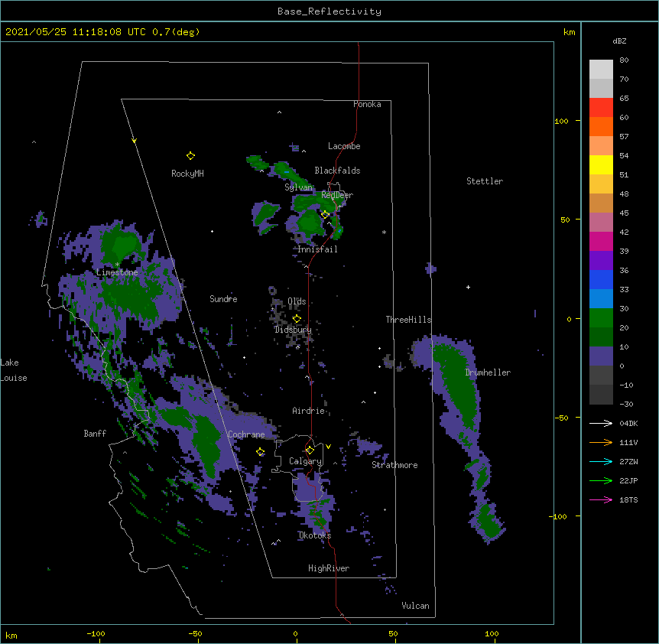Select yellow diamond marker above RockyMH

190,156
